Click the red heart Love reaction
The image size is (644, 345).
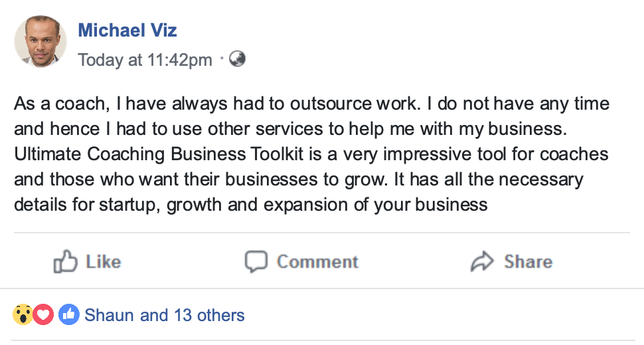[x=43, y=314]
